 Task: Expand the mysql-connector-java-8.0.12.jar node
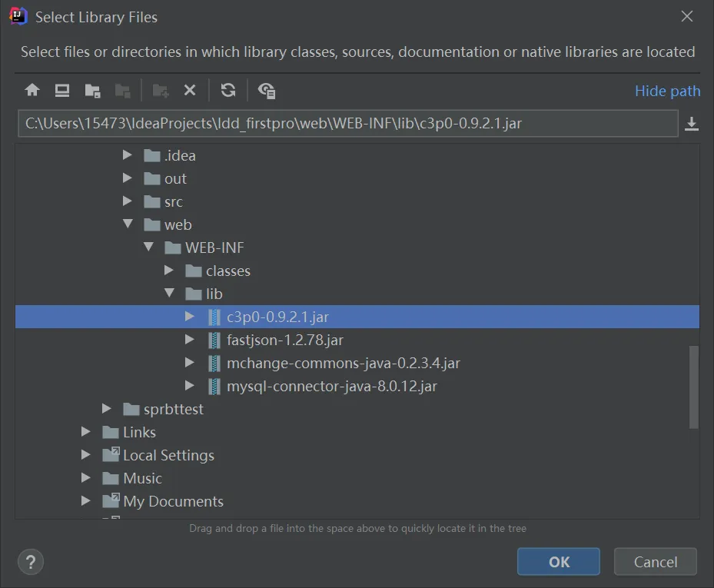pyautogui.click(x=190, y=386)
